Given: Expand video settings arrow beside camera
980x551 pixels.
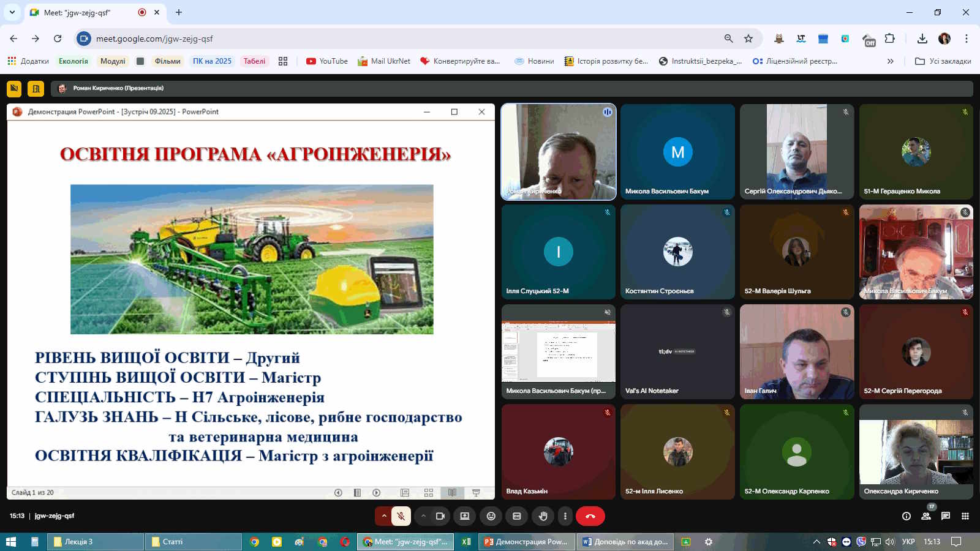Looking at the screenshot, I should point(423,516).
